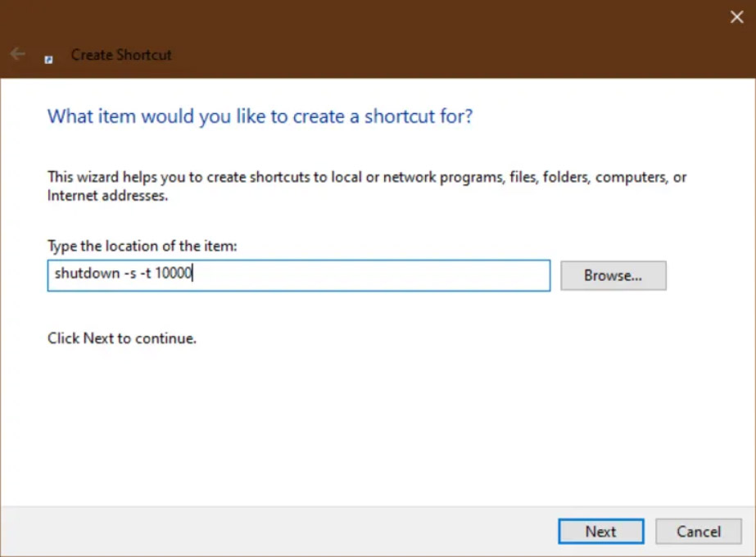Click the shortcut wizard icon beside the title
The image size is (756, 557).
48,59
